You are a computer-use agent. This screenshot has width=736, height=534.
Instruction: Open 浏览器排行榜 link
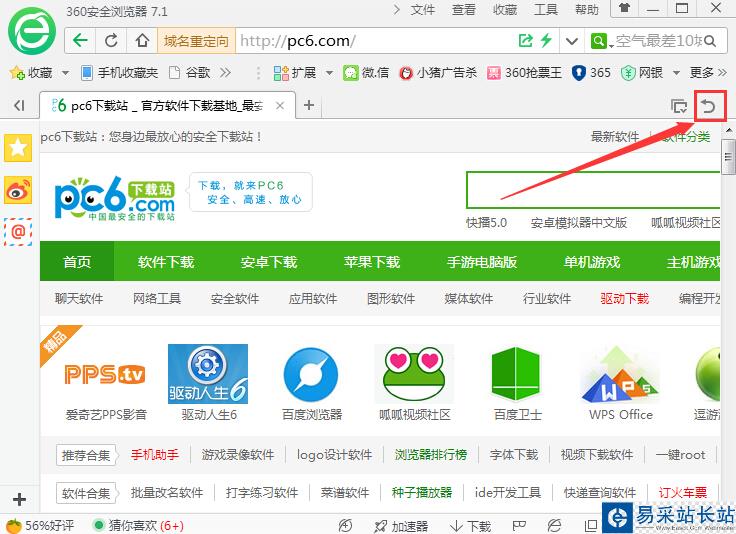[x=430, y=454]
